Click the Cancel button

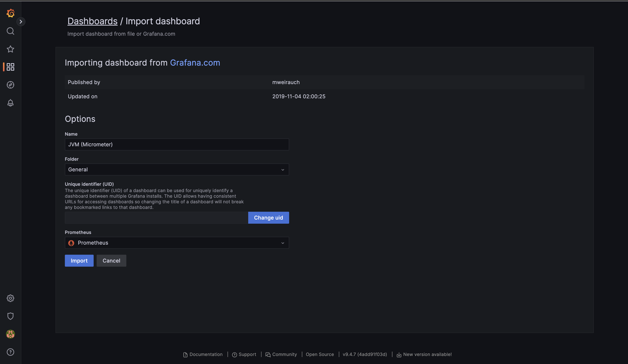point(111,261)
